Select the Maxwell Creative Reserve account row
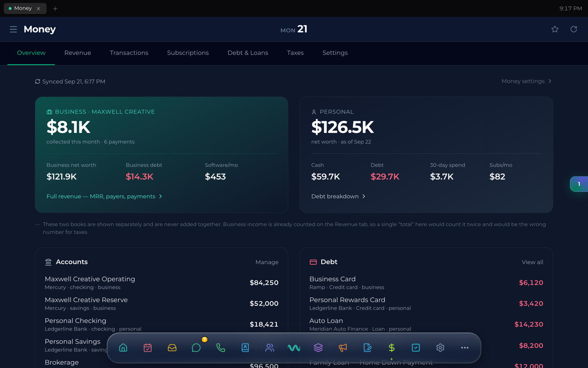Image resolution: width=588 pixels, height=368 pixels. point(162,304)
